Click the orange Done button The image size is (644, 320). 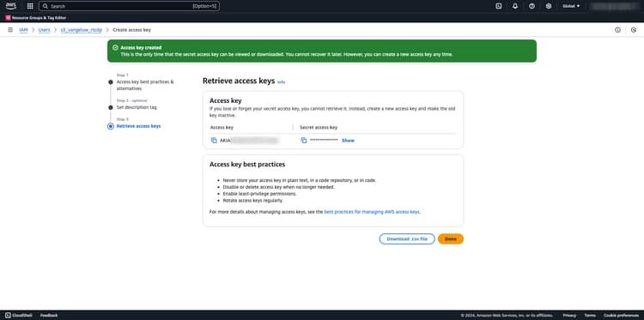[451, 238]
